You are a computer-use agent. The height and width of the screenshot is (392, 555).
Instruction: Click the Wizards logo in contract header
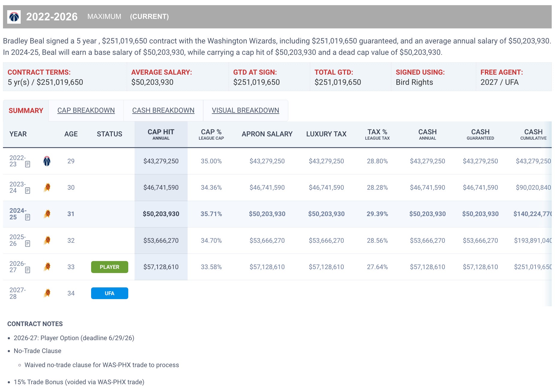pos(14,17)
